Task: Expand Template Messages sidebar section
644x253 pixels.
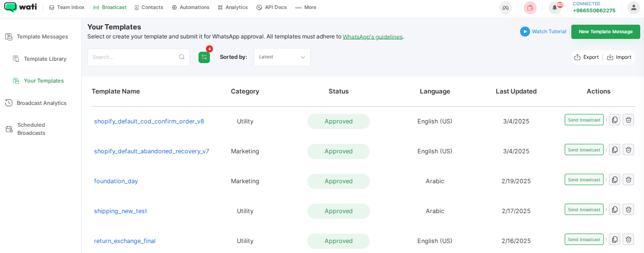Action: 42,37
